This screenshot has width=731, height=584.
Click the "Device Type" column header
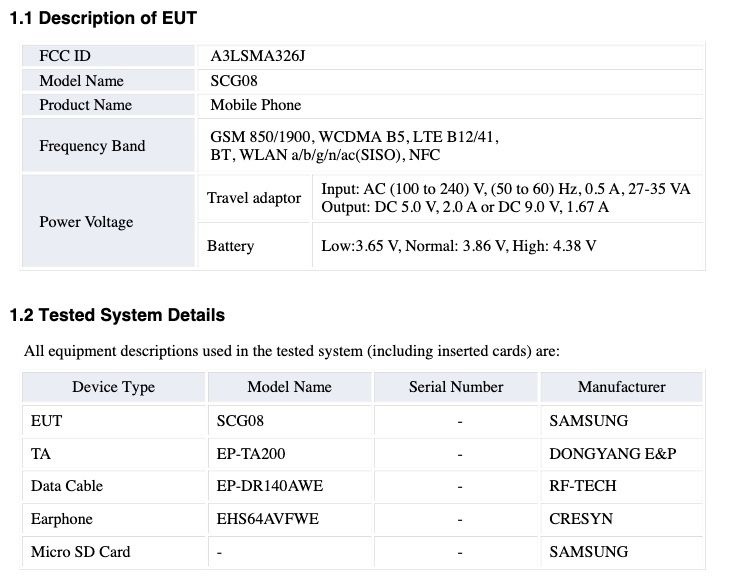coord(113,387)
